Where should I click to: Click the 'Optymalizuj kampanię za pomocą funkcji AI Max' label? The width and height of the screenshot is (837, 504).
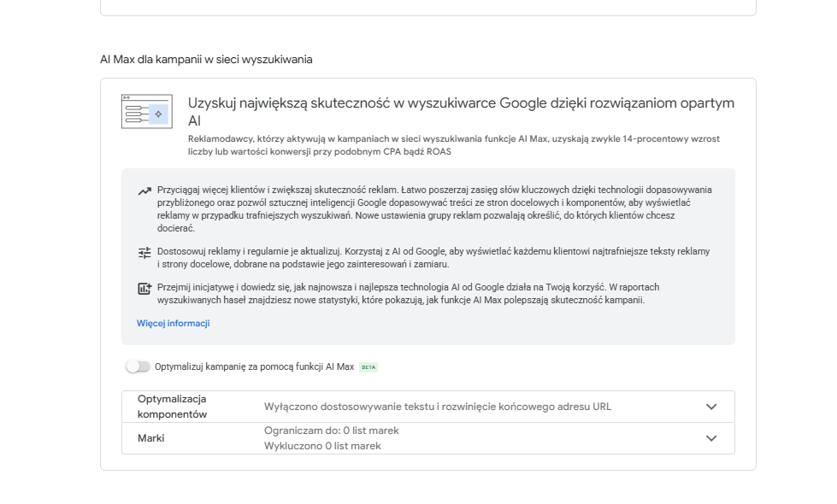[254, 366]
